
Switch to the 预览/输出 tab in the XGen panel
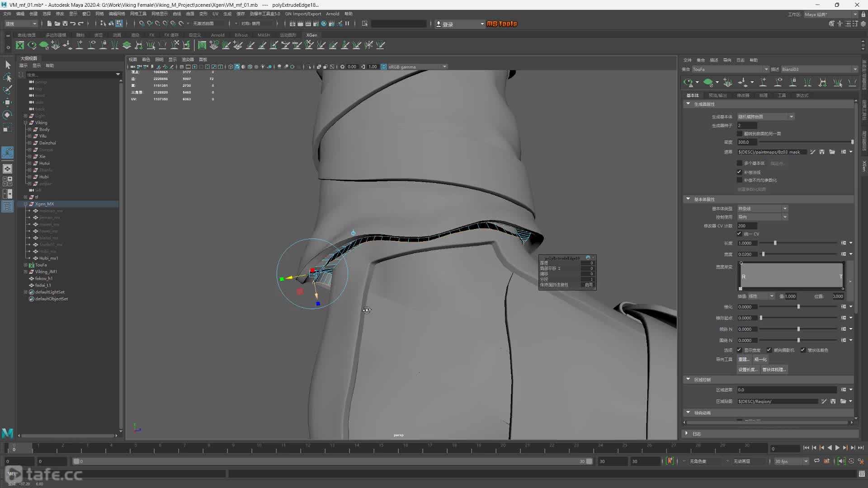[x=717, y=95]
